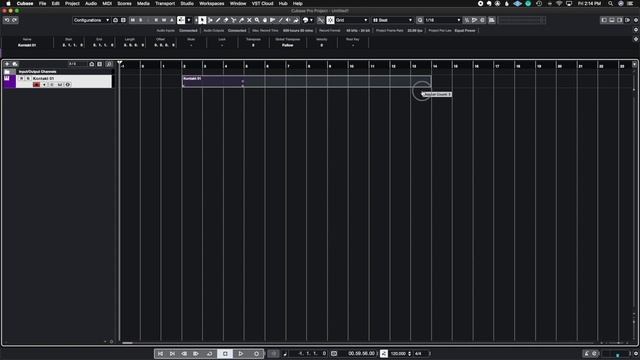Select the Input/Output Channels folder
Image resolution: width=640 pixels, height=360 pixels.
coord(57,71)
